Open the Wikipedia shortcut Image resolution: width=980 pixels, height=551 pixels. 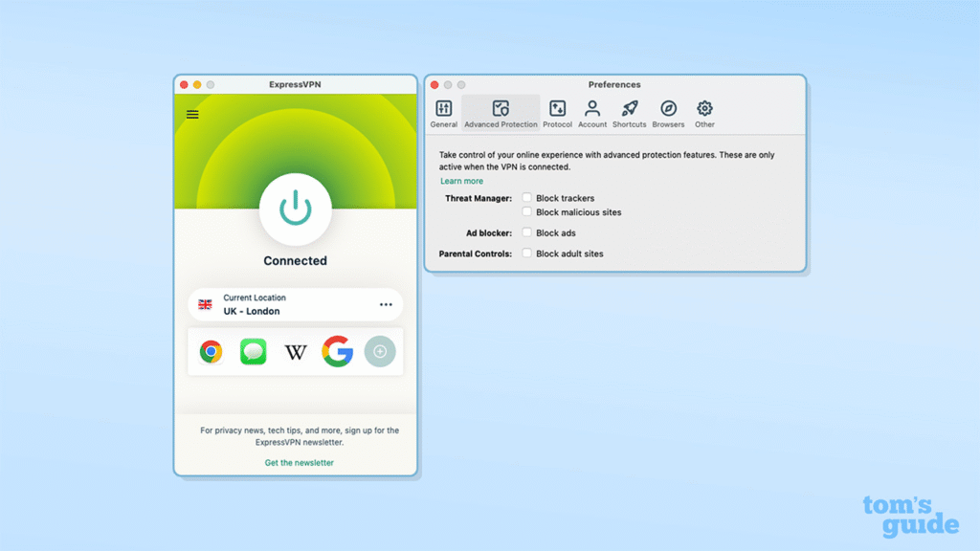pos(296,352)
